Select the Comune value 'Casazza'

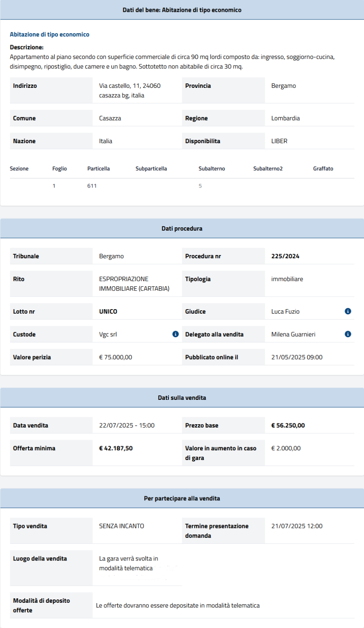tap(110, 118)
